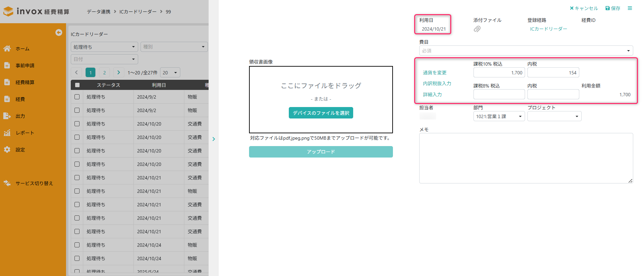Open the hamburger menu icon
The width and height of the screenshot is (644, 276).
630,8
